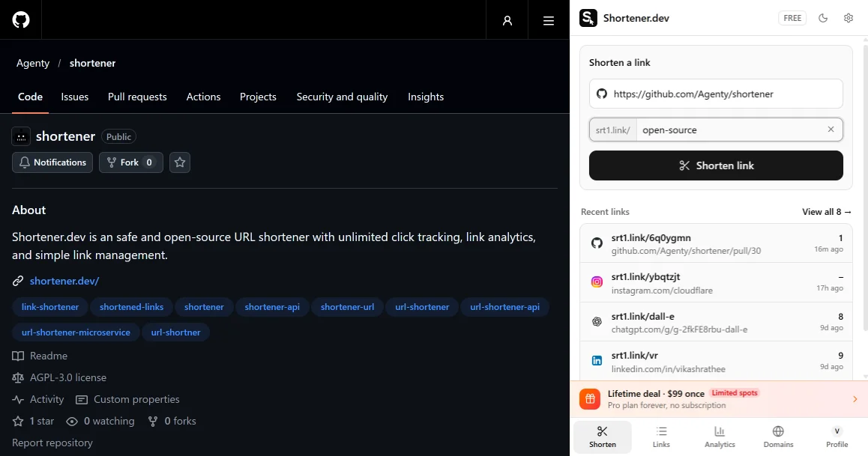View the 1 star stargazers link
Image resolution: width=868 pixels, height=456 pixels.
pos(33,421)
